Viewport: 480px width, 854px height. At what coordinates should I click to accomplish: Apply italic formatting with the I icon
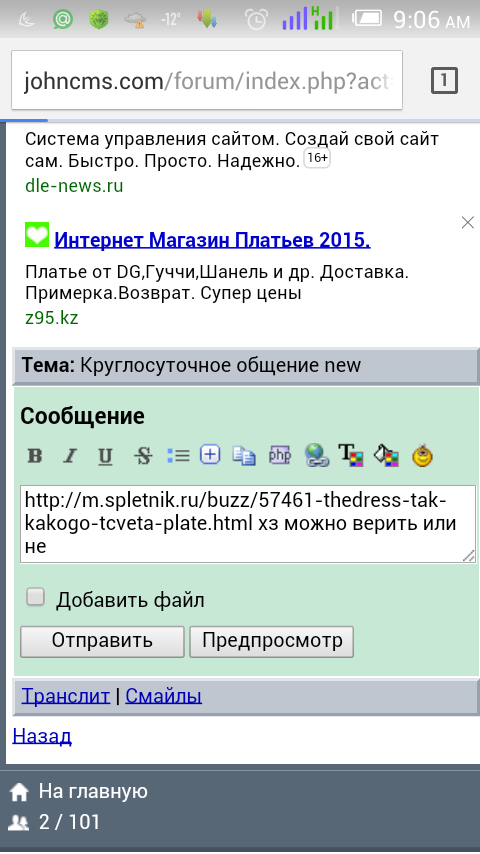[x=70, y=455]
